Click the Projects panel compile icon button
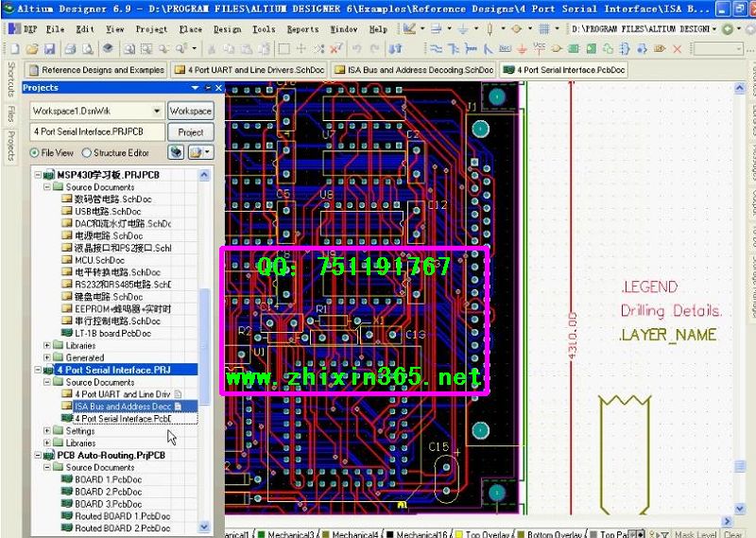The width and height of the screenshot is (756, 538). 176,152
